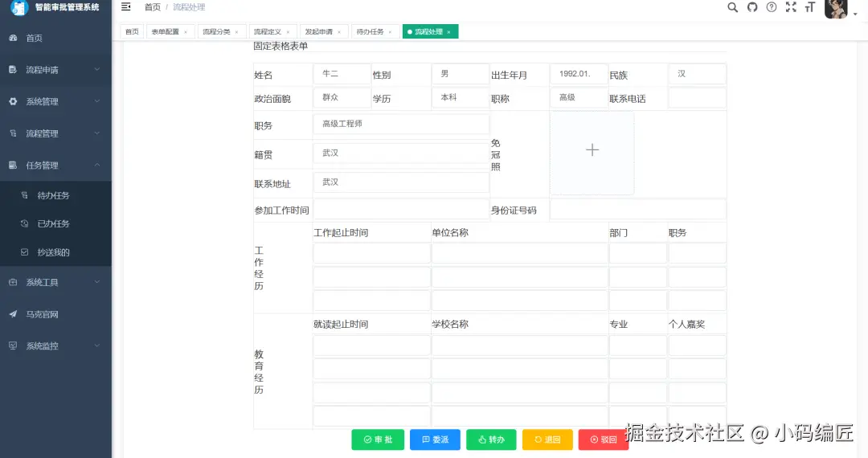Open the help question mark icon

coord(771,7)
